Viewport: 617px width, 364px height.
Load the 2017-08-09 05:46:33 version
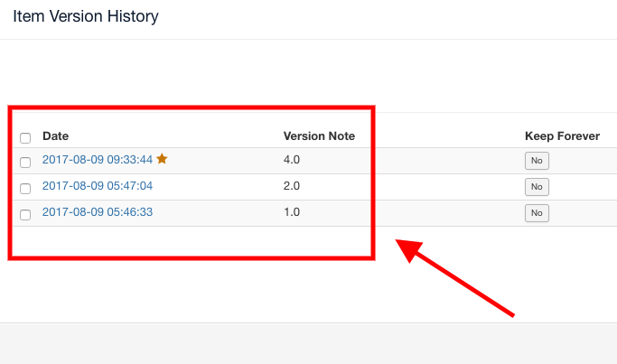[98, 212]
